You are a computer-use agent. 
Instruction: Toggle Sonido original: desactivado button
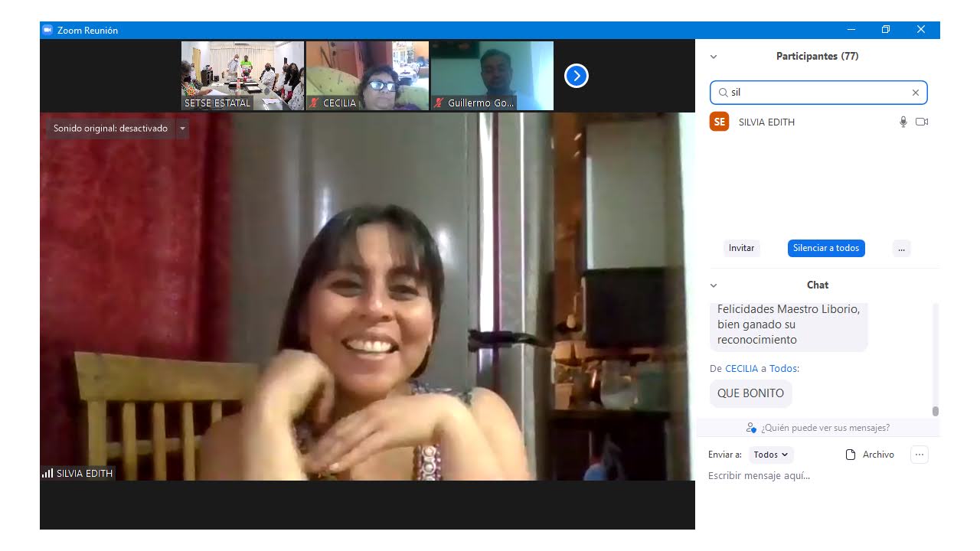pos(110,129)
